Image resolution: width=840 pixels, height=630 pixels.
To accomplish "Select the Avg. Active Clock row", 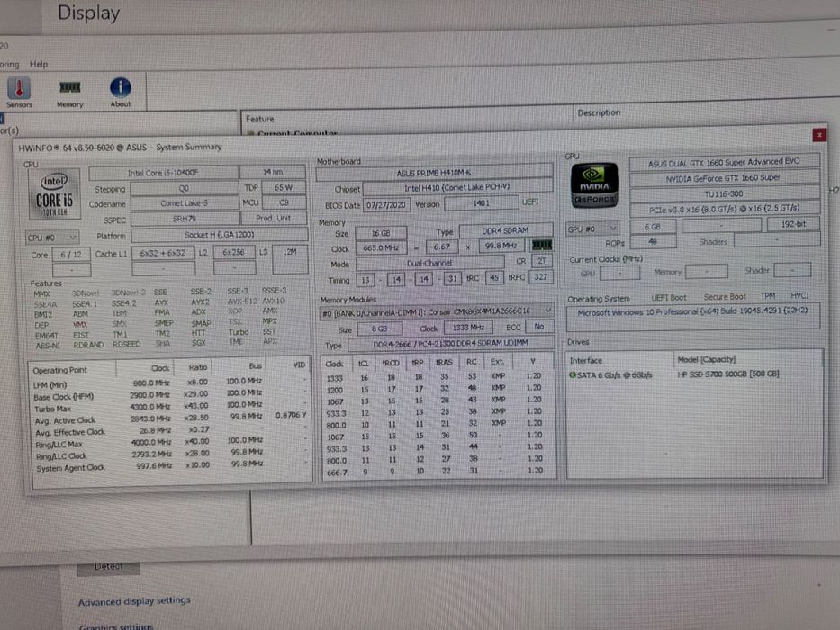I will point(170,418).
